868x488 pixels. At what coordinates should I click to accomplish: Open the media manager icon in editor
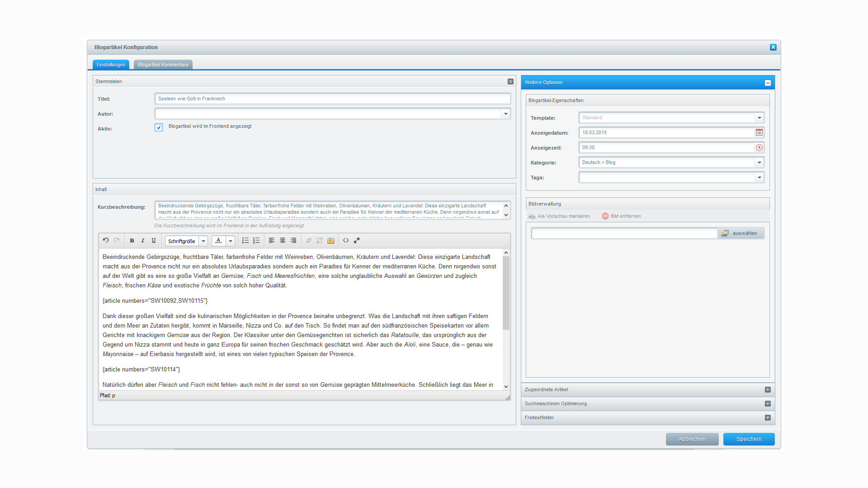331,240
